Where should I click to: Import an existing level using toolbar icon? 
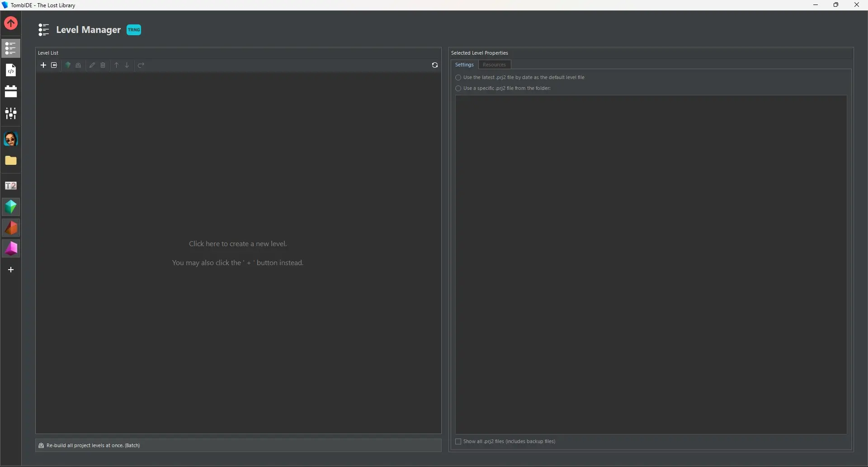54,65
